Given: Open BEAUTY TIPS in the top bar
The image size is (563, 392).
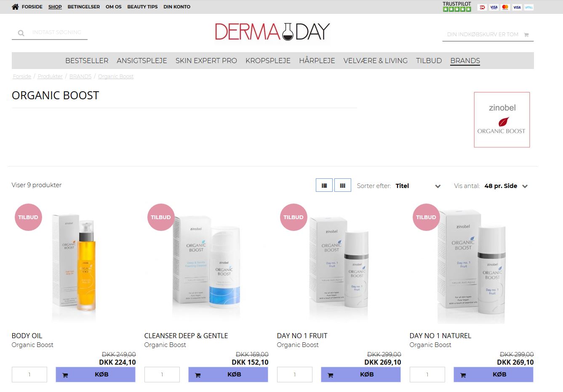Looking at the screenshot, I should 142,7.
